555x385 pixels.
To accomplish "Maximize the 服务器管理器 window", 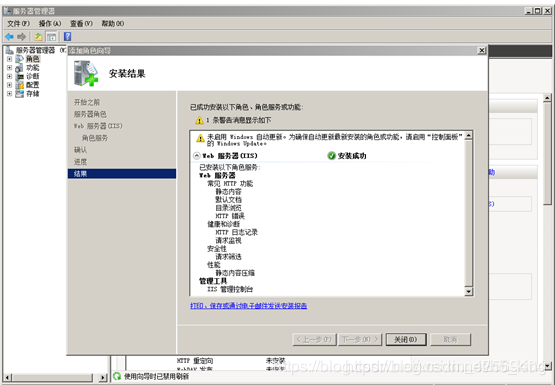I will coord(538,11).
